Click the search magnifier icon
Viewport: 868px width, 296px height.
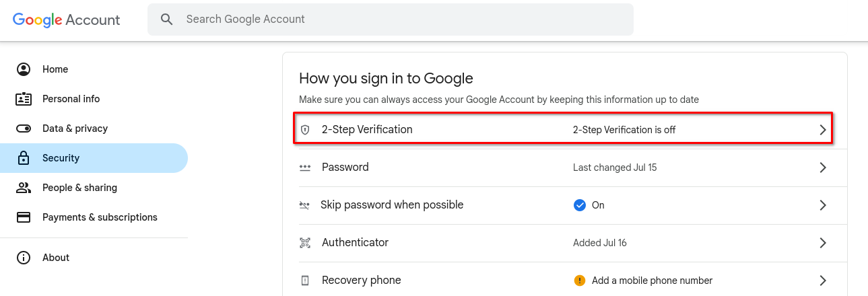[x=167, y=20]
